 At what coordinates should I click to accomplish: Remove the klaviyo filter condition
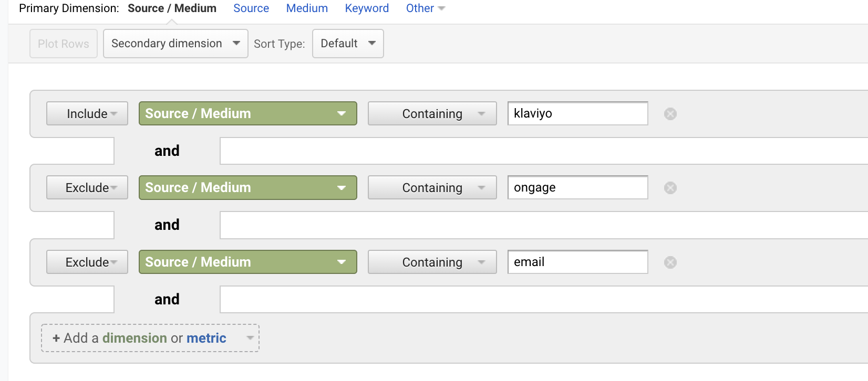pyautogui.click(x=670, y=113)
